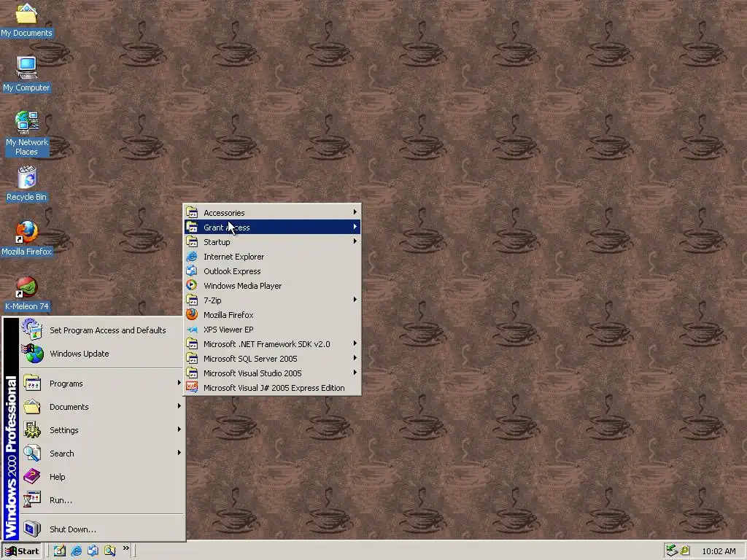Image resolution: width=747 pixels, height=560 pixels.
Task: Select My Network Places on the desktop
Action: tap(26, 133)
